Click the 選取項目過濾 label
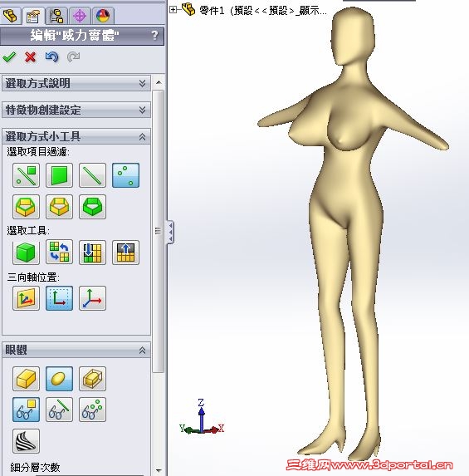Viewport: 469px width, 476px height. [x=38, y=152]
